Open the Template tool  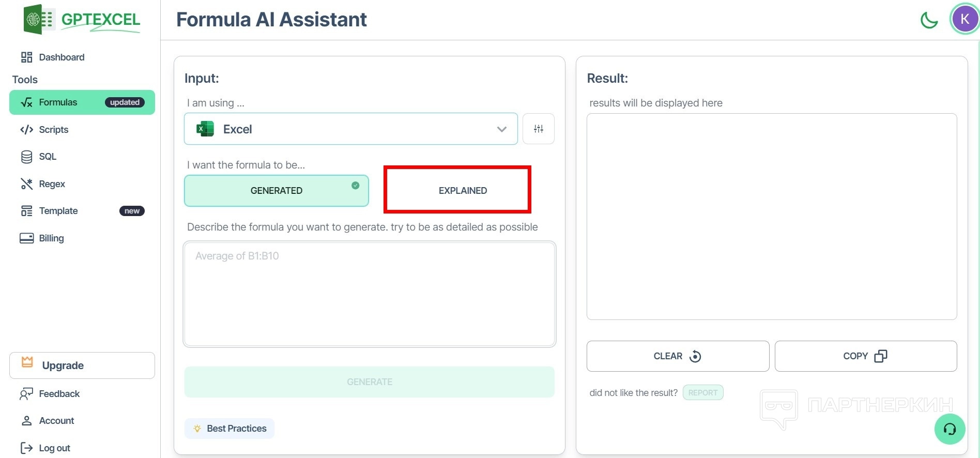pos(58,211)
